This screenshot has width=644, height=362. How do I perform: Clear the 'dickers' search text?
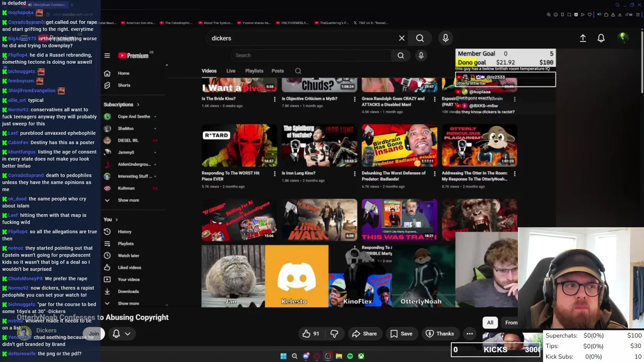pos(401,38)
